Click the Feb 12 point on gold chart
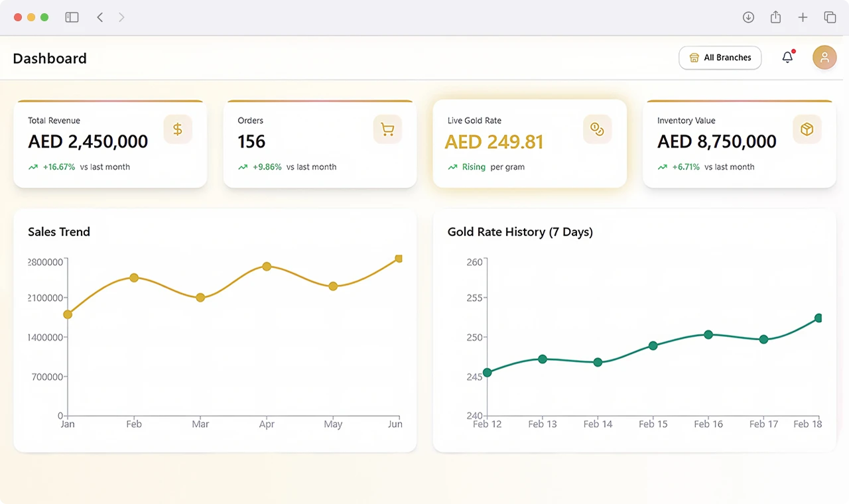849x504 pixels. tap(488, 373)
